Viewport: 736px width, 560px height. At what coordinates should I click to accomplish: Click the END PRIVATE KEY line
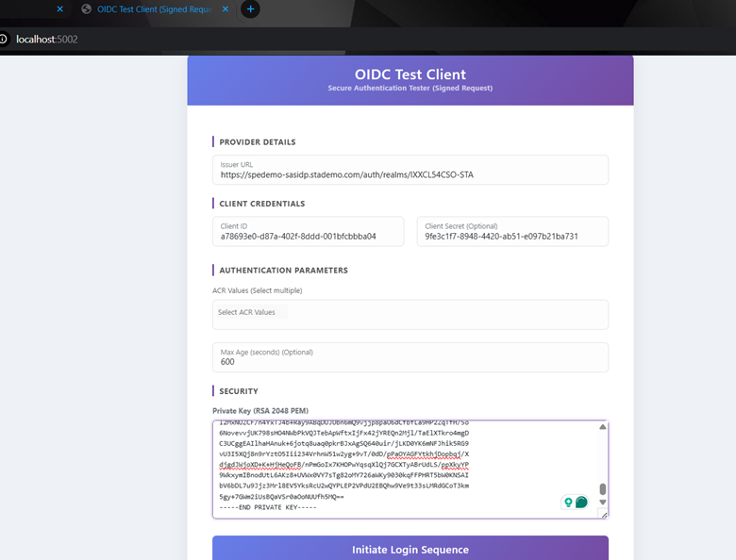coord(268,507)
